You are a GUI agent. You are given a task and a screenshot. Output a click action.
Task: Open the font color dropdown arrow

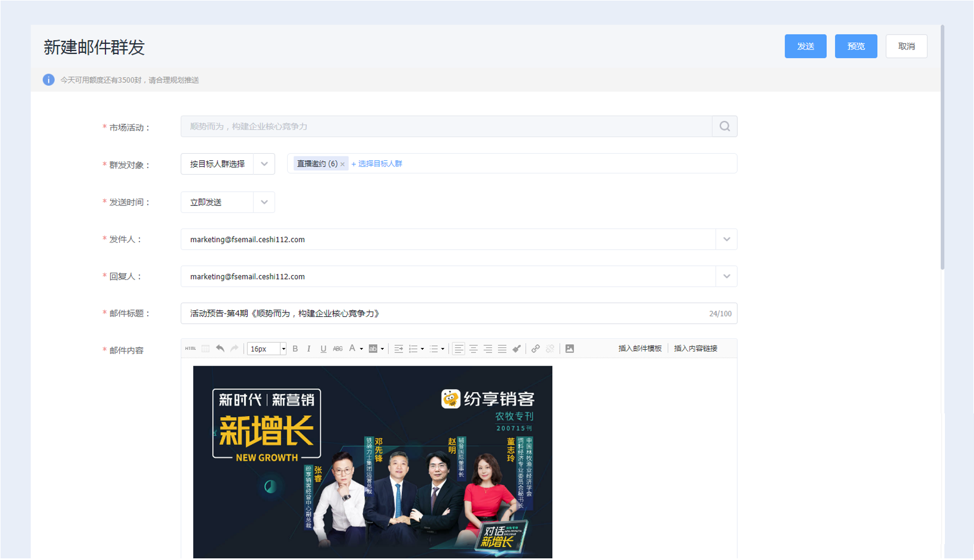361,349
